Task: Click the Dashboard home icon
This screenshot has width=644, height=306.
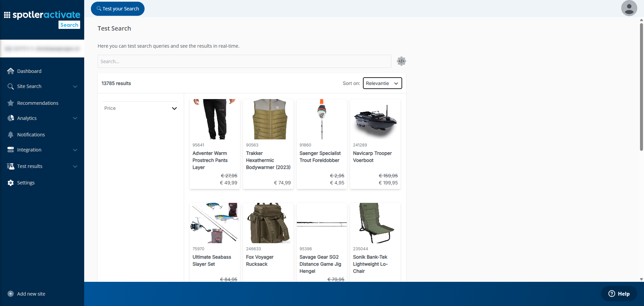Action: coord(11,71)
